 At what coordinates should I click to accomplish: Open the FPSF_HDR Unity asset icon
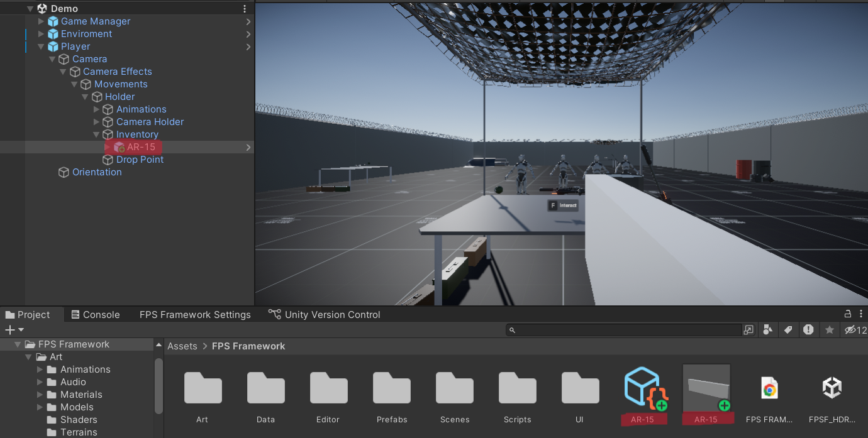pyautogui.click(x=832, y=388)
